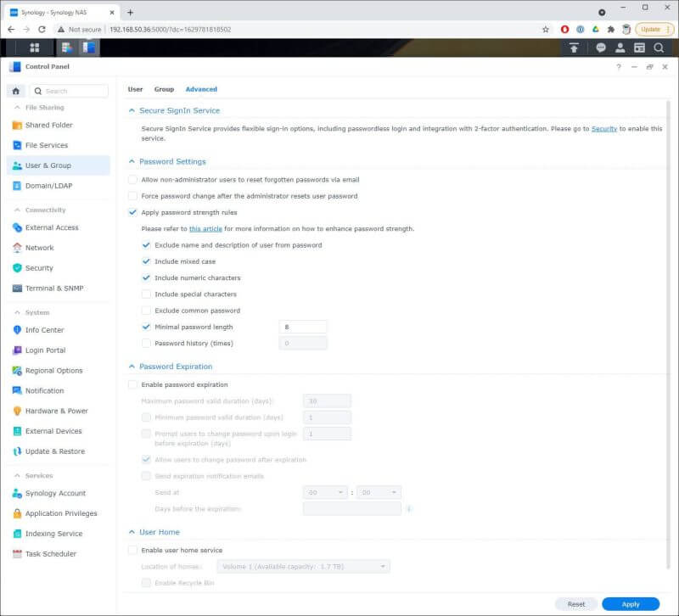Collapse the User Home section
This screenshot has height=616, width=679.
click(131, 532)
